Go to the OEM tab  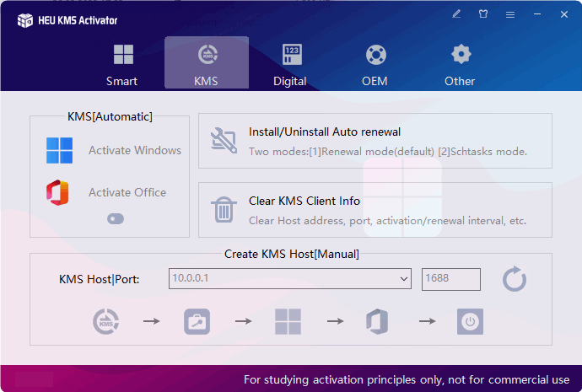(x=375, y=65)
